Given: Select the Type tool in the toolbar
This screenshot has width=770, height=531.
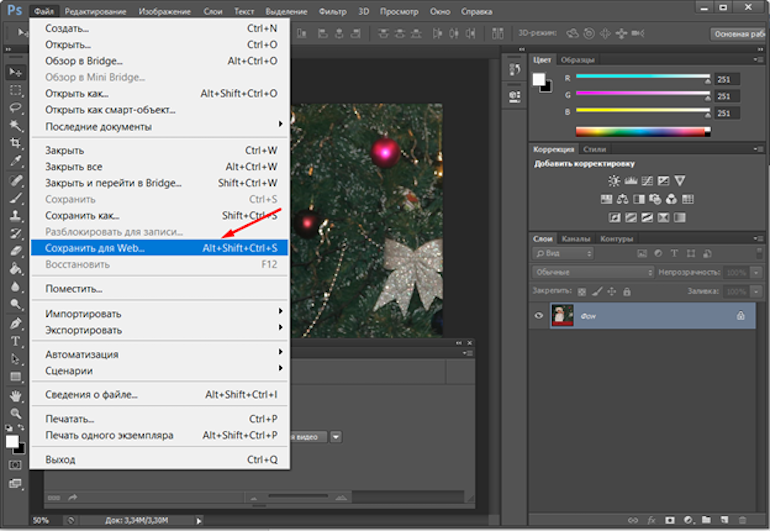Looking at the screenshot, I should [x=16, y=341].
